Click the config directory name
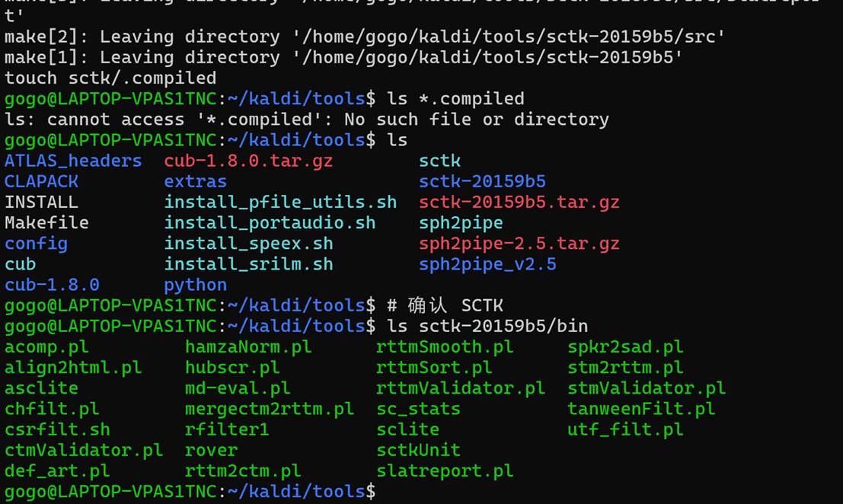This screenshot has width=843, height=504. click(x=36, y=244)
